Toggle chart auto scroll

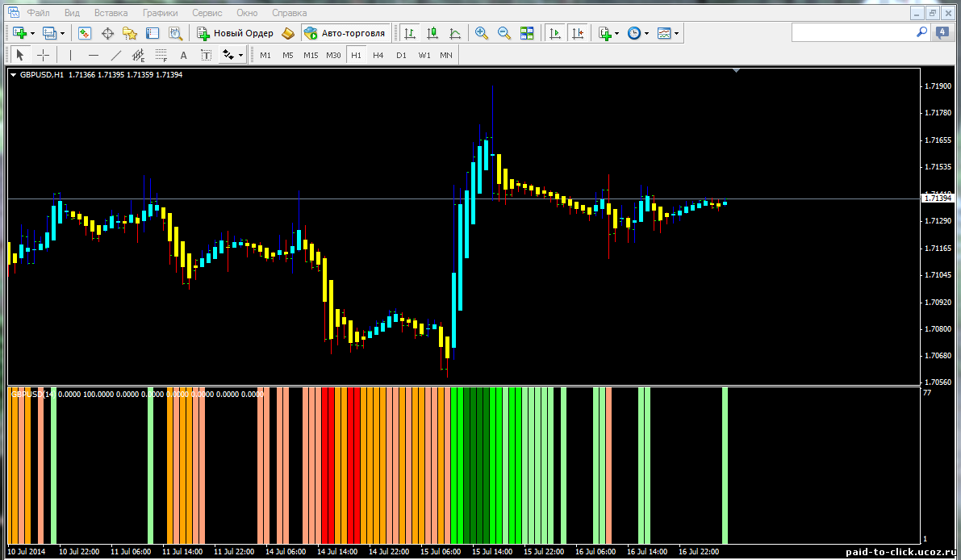tap(554, 33)
